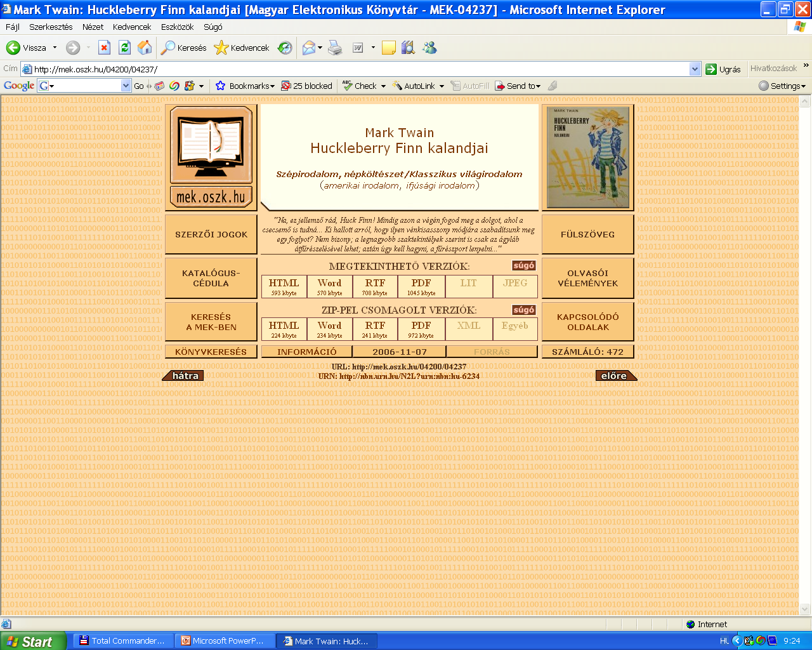Image resolution: width=812 pixels, height=650 pixels.
Task: Click the Ugrás go button
Action: (723, 69)
